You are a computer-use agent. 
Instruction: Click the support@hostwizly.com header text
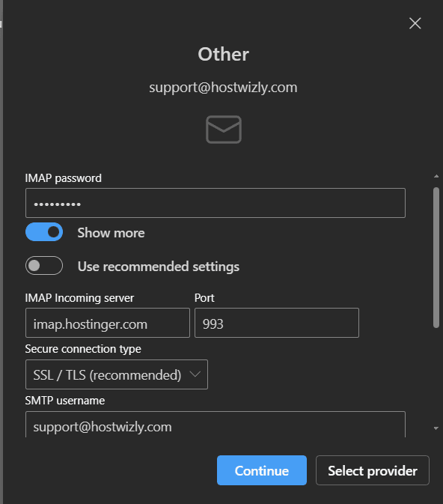(223, 88)
